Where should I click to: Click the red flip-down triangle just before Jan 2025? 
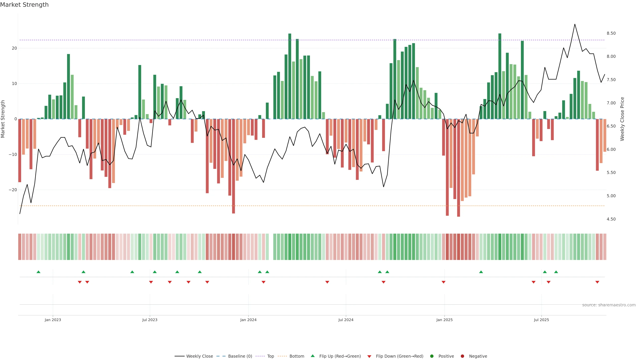coord(443,282)
